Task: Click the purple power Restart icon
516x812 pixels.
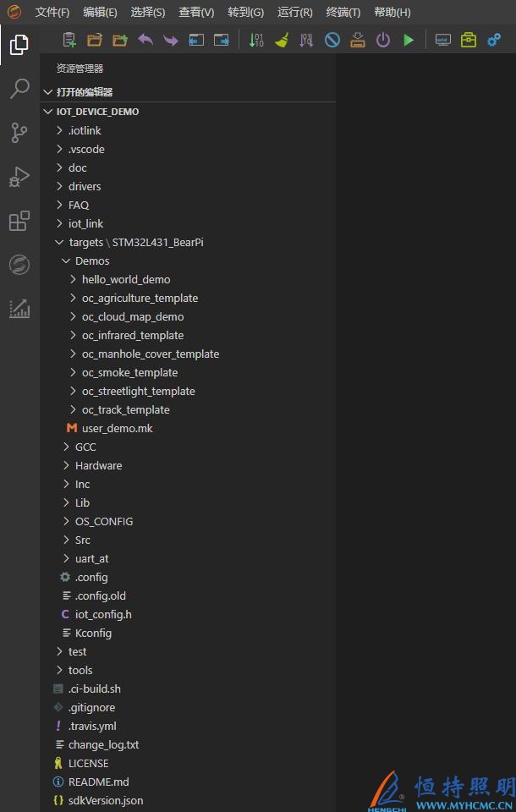Action: tap(383, 40)
